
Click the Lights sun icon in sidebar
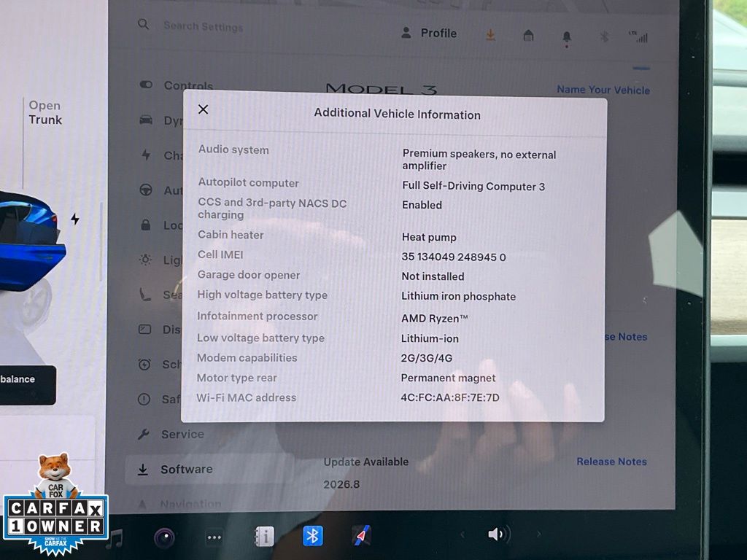145,260
